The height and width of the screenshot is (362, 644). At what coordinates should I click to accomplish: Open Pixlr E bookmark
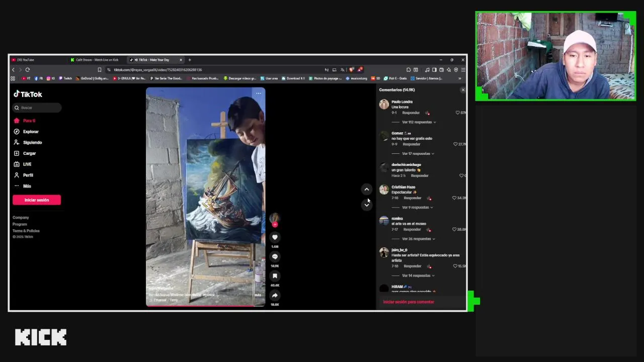click(395, 78)
